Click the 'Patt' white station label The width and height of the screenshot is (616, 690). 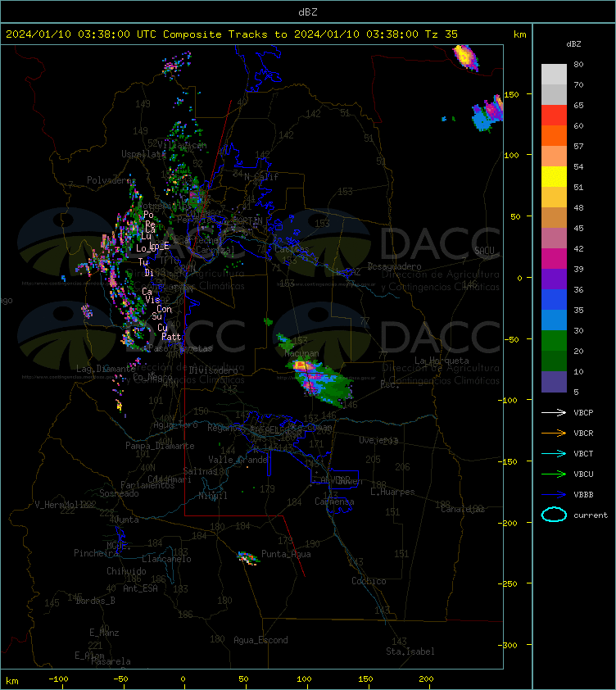pos(171,337)
